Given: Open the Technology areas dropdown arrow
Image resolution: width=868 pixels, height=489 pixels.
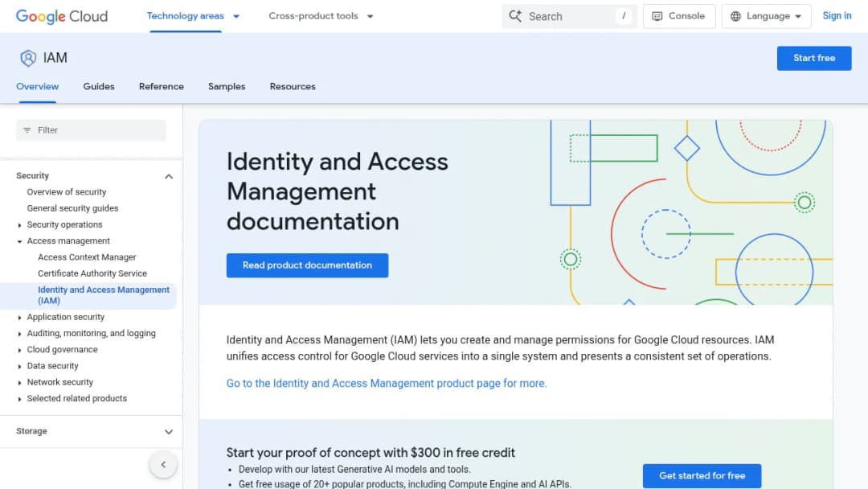Looking at the screenshot, I should pos(236,17).
